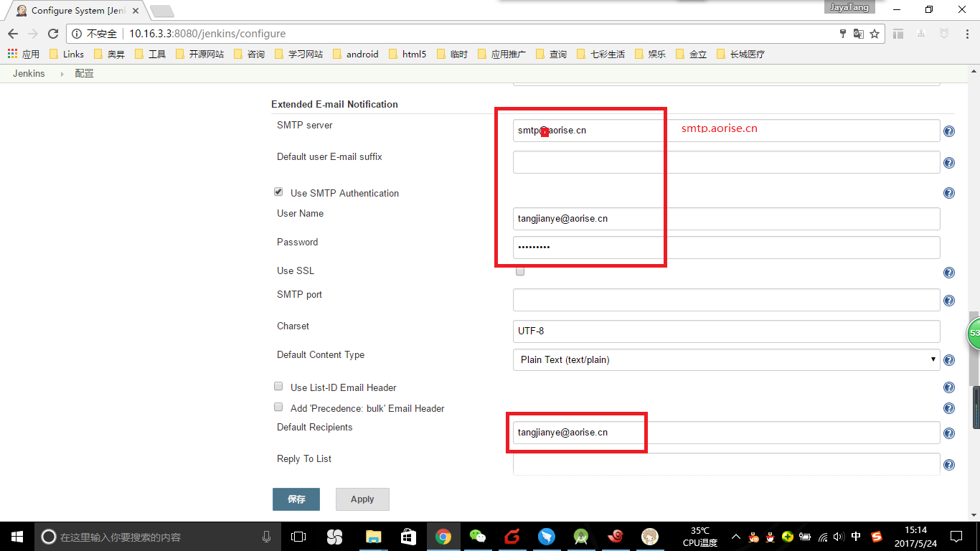Open the android bookmark folder
This screenshot has width=980, height=551.
[x=355, y=54]
